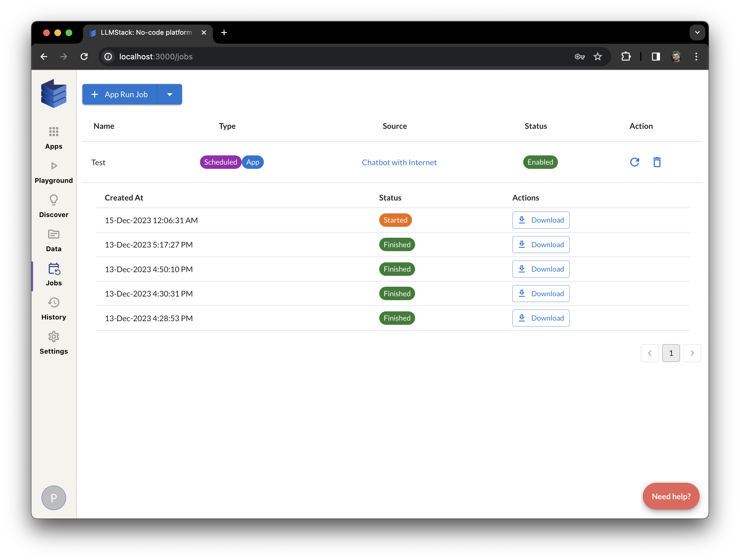Click the App type badge
This screenshot has height=560, width=740.
(253, 162)
